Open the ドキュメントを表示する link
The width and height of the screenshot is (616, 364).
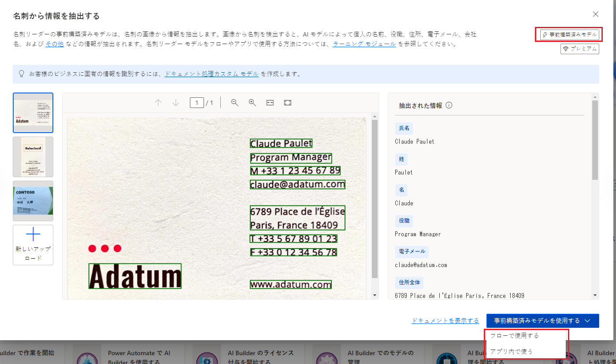[445, 321]
